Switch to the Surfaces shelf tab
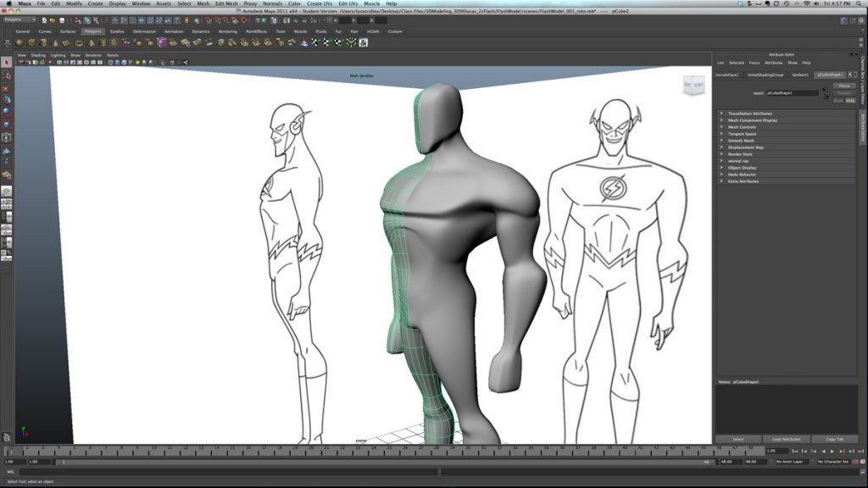 [x=68, y=31]
